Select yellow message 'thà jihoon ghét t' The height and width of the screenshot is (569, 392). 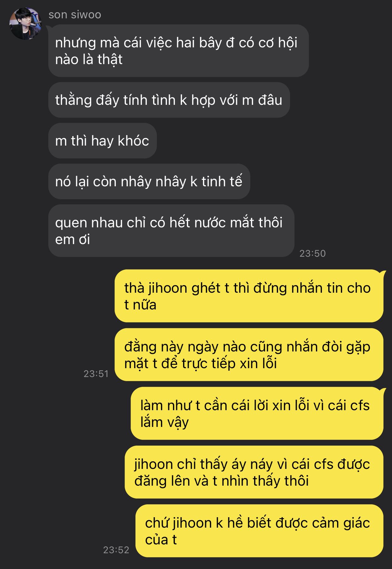coord(249,296)
